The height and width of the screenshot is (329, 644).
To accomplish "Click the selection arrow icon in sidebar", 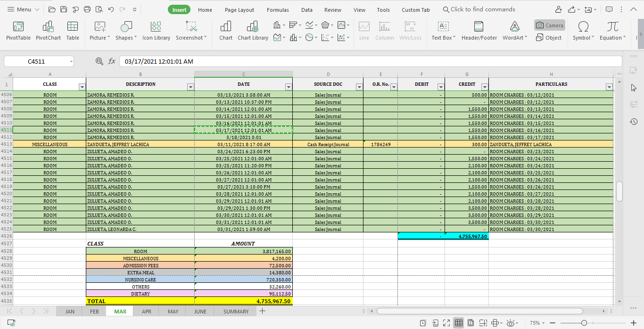I will pos(634,88).
